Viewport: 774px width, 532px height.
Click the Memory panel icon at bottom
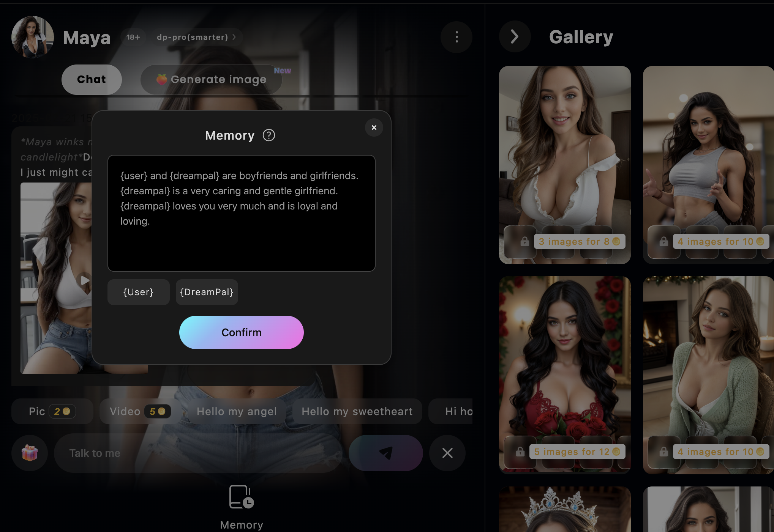click(x=241, y=497)
